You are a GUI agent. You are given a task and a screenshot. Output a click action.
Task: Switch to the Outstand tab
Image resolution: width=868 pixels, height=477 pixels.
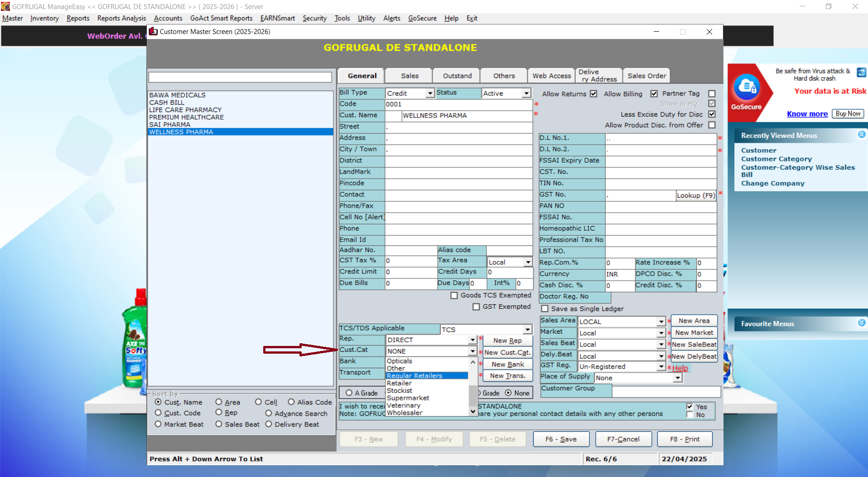[457, 76]
